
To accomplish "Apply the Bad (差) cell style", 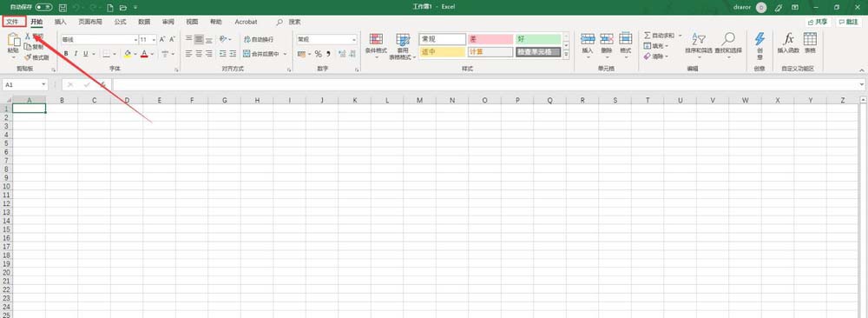I will click(x=490, y=39).
